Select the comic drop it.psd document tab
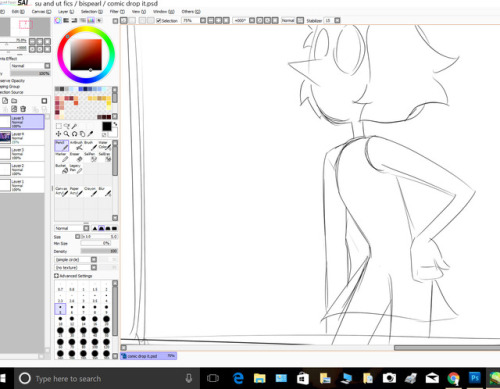Image resolution: width=500 pixels, height=389 pixels. [149, 356]
